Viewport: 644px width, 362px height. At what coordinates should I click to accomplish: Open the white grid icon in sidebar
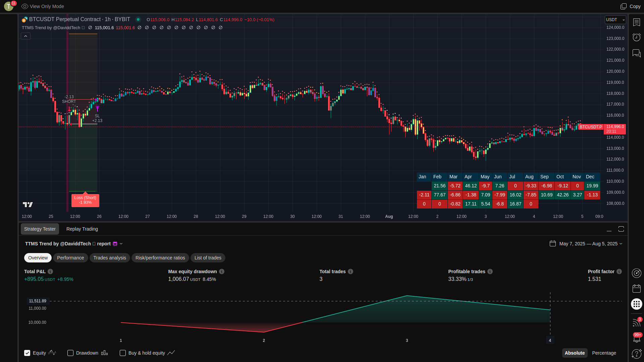[636, 304]
